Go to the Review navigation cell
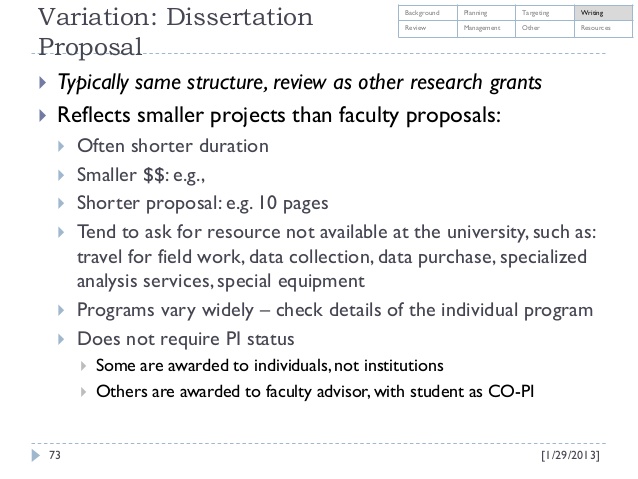 428,29
